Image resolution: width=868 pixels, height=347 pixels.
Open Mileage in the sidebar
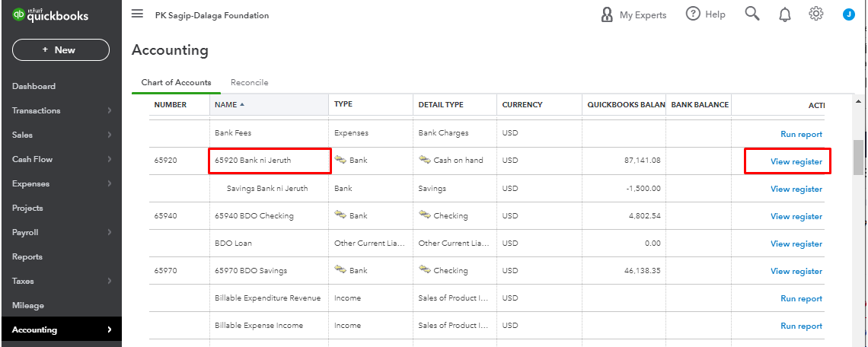[28, 305]
